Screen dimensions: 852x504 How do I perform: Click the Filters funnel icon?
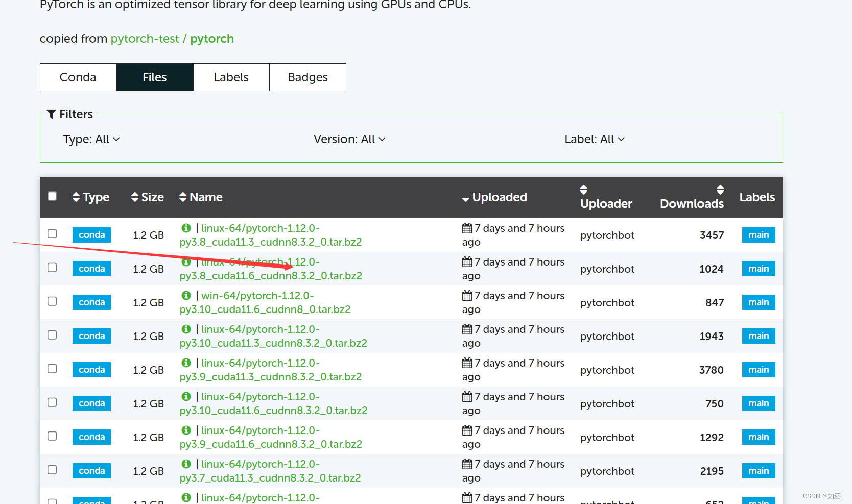click(51, 114)
